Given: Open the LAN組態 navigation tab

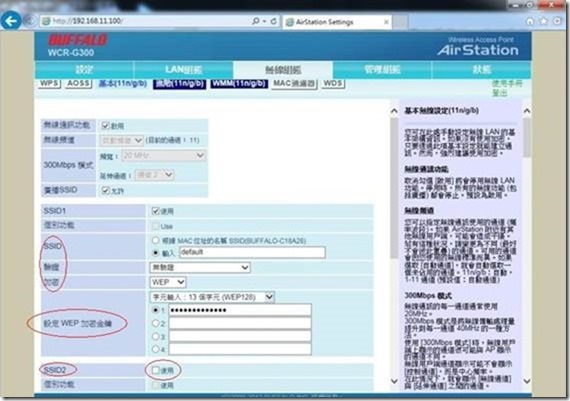Looking at the screenshot, I should [x=184, y=70].
